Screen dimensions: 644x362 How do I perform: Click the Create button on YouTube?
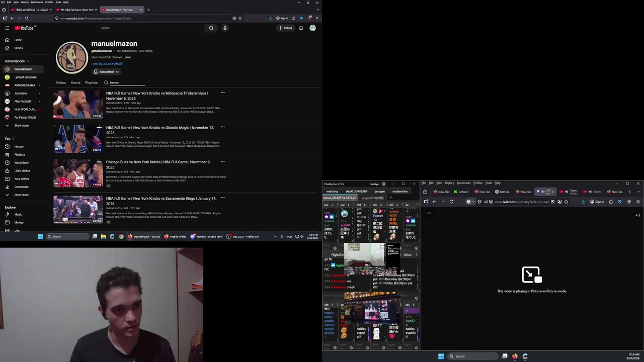tap(285, 28)
